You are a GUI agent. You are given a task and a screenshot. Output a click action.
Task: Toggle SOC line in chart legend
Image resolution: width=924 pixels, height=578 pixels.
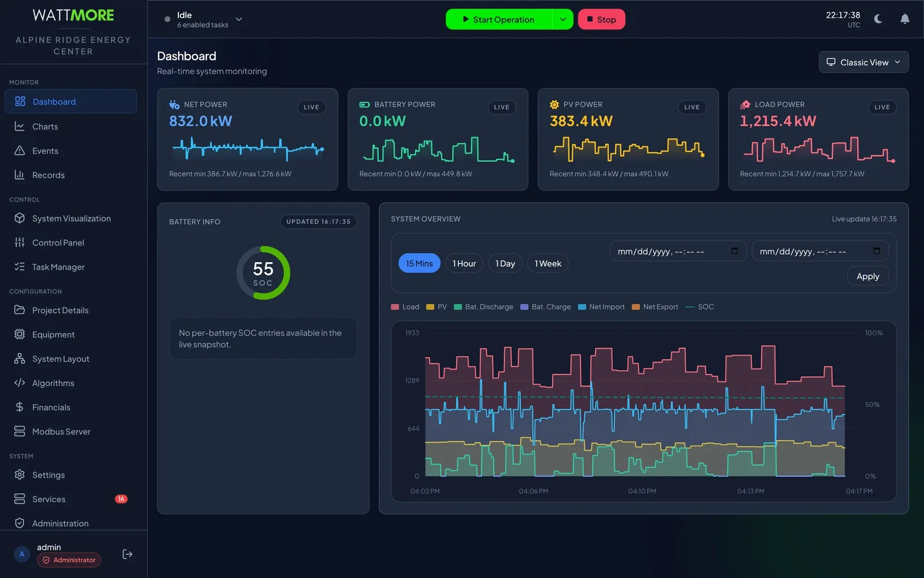pos(699,307)
